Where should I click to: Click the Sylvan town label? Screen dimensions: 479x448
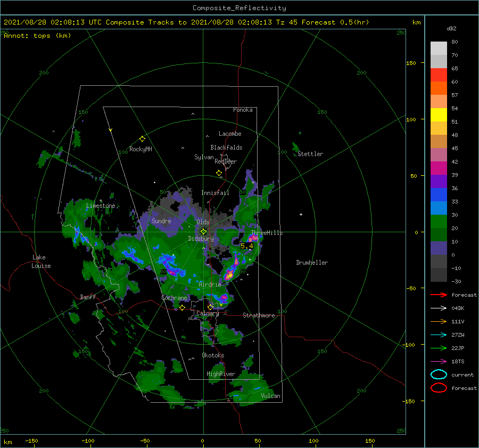[204, 157]
